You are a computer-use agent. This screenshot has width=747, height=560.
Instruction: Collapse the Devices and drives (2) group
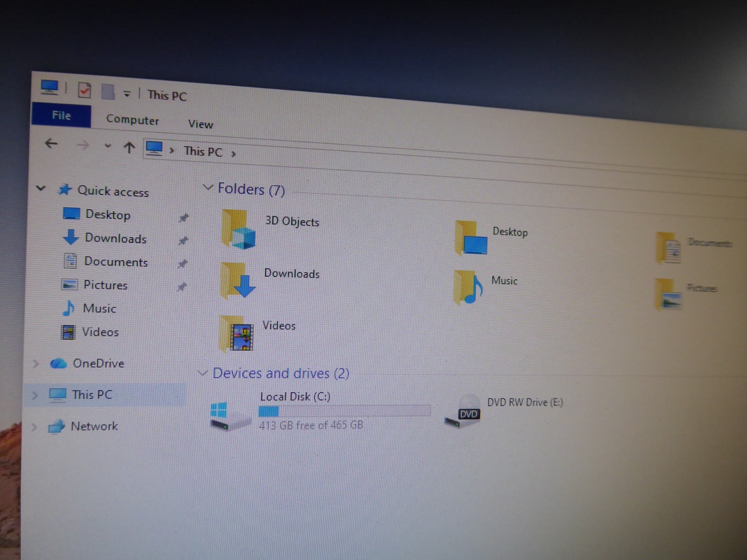[x=202, y=373]
